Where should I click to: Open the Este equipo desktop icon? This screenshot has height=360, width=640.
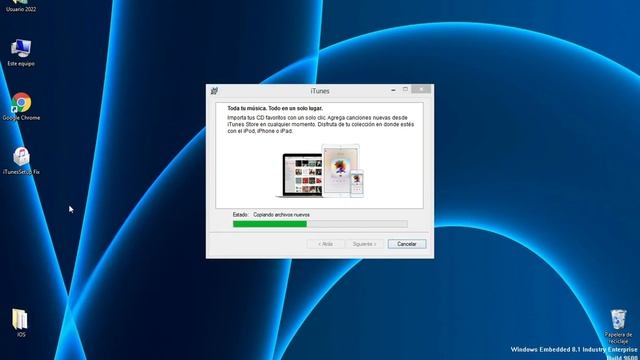(x=21, y=52)
